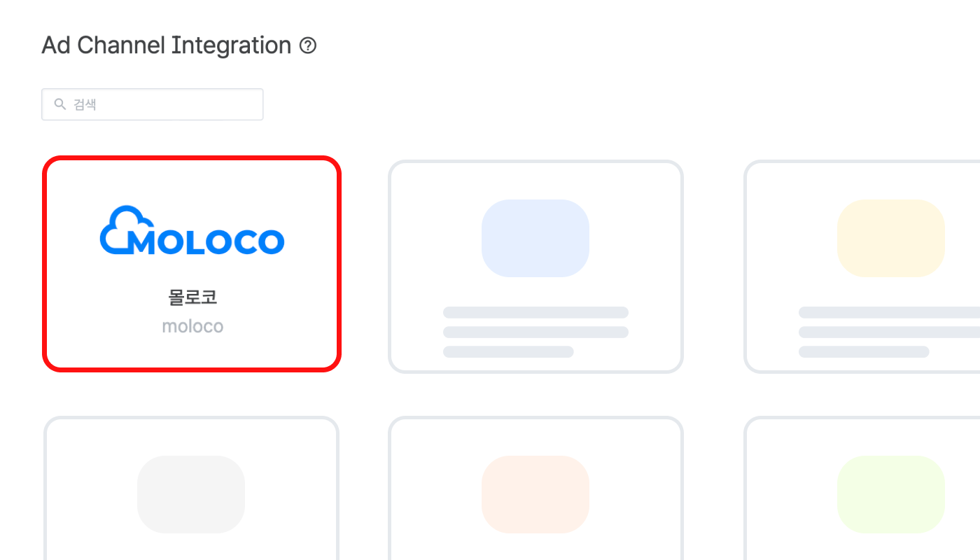Focus the 검색 search input field
Screen dimensions: 980x560
(153, 104)
